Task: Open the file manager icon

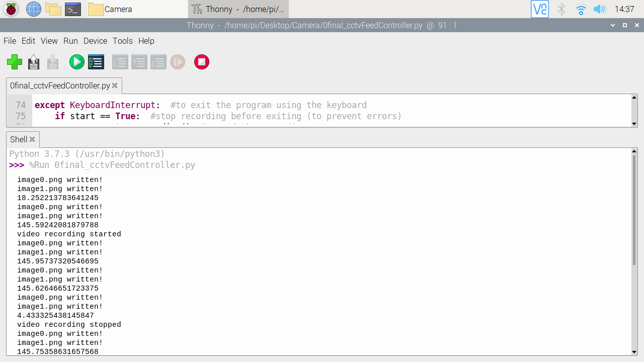Action: 53,9
